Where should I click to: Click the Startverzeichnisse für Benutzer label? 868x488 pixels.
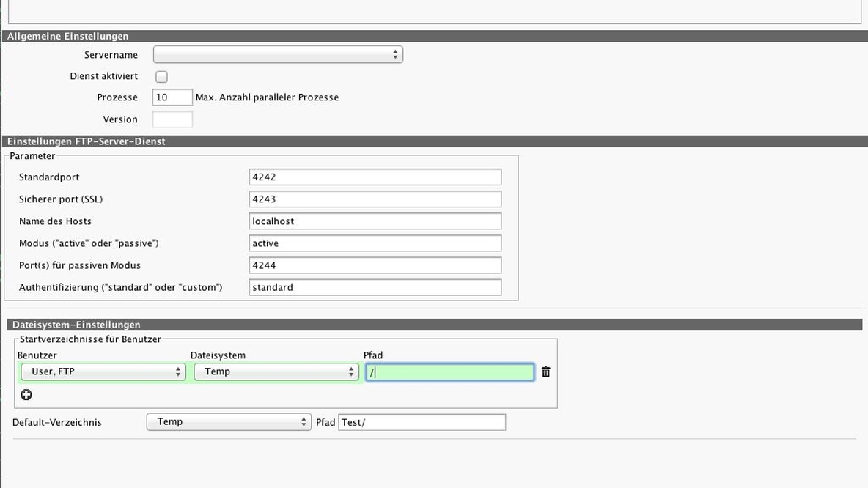(90, 339)
